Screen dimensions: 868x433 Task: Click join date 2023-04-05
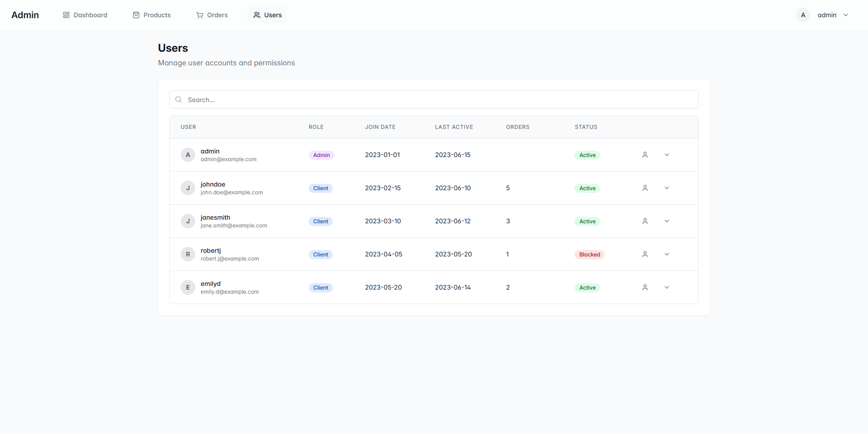coord(384,254)
